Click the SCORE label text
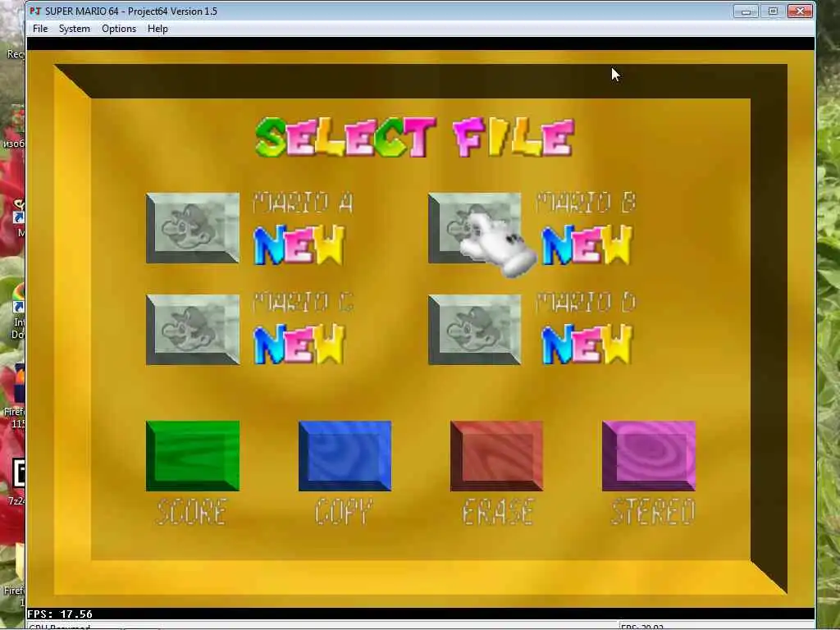 tap(192, 512)
